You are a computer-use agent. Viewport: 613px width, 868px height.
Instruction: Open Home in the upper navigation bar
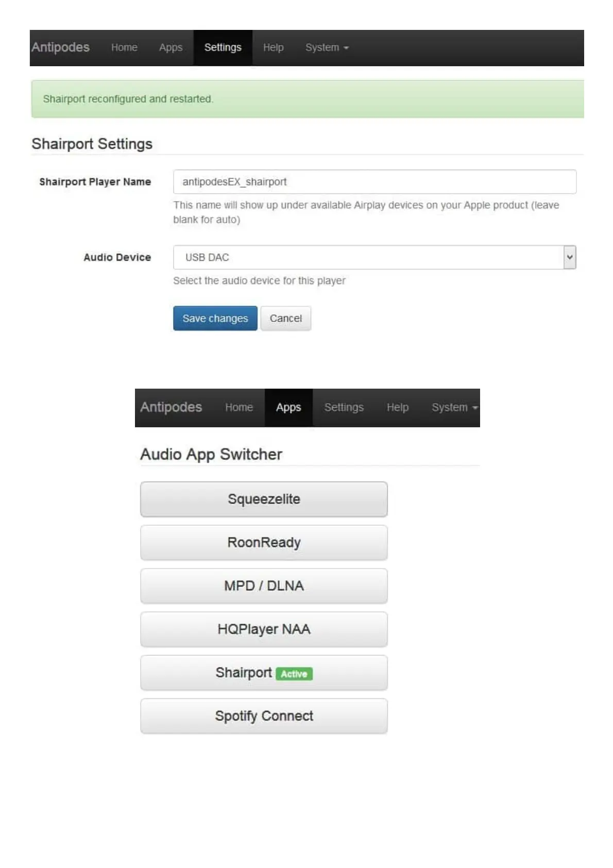click(x=124, y=47)
